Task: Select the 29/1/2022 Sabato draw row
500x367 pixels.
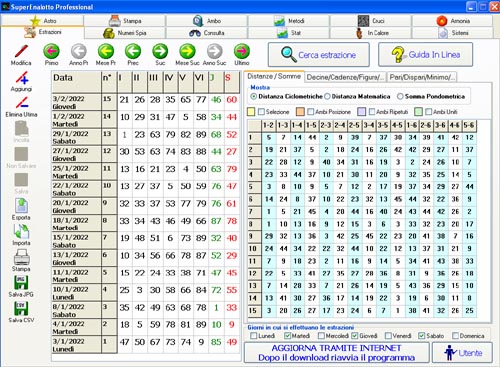Action: (146, 137)
